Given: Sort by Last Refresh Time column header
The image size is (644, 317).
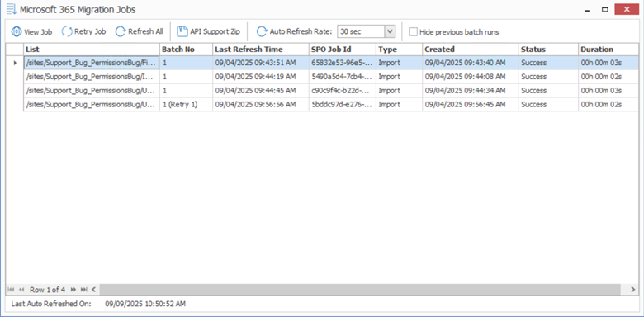Looking at the screenshot, I should (261, 50).
